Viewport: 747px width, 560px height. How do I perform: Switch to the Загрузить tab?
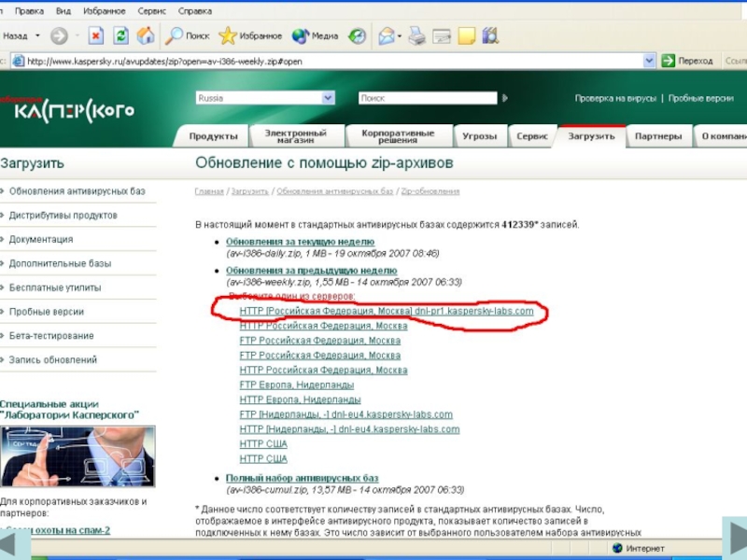[591, 136]
